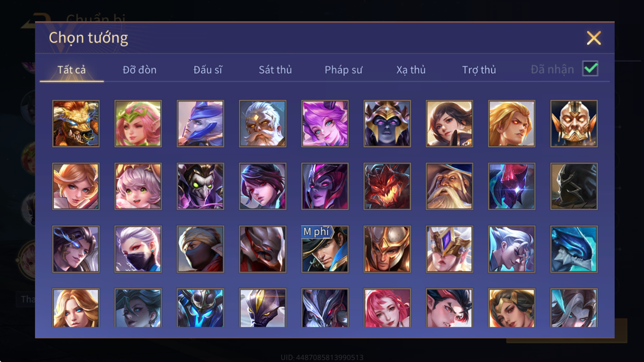644x362 pixels.
Task: Select the red lava demon hero portrait
Action: click(387, 186)
